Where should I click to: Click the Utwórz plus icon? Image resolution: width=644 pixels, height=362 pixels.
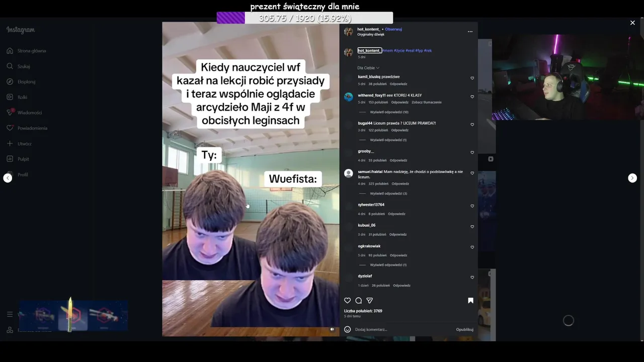10,144
